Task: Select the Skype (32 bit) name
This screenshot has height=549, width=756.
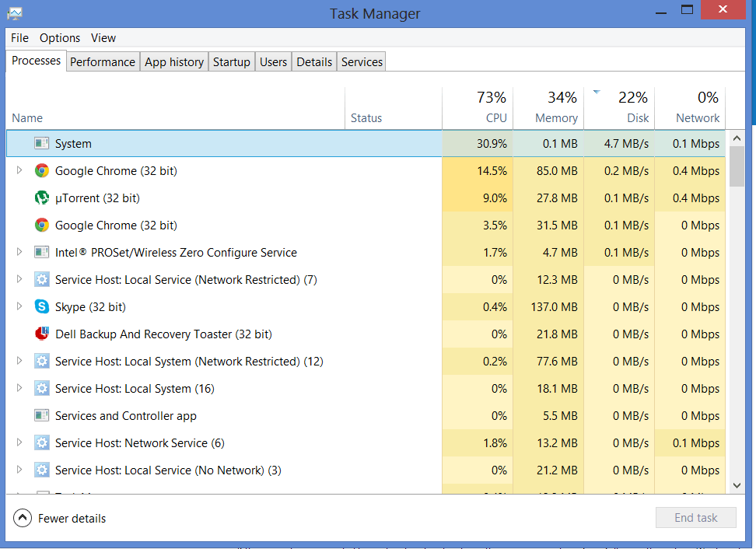Action: pos(90,307)
